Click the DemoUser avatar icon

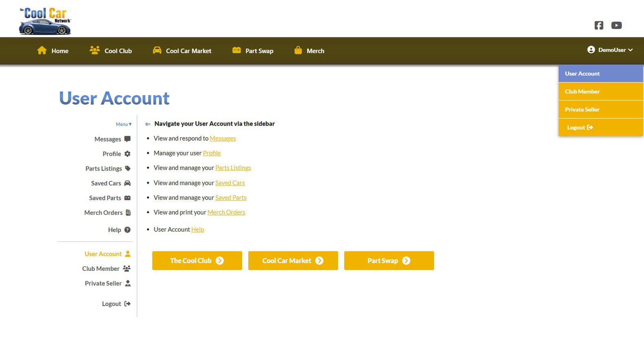(591, 50)
